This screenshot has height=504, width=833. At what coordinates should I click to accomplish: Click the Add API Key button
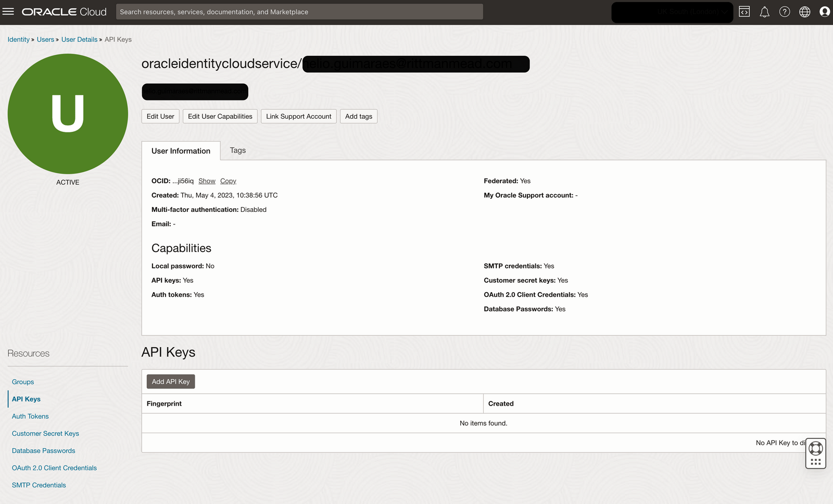pos(170,381)
